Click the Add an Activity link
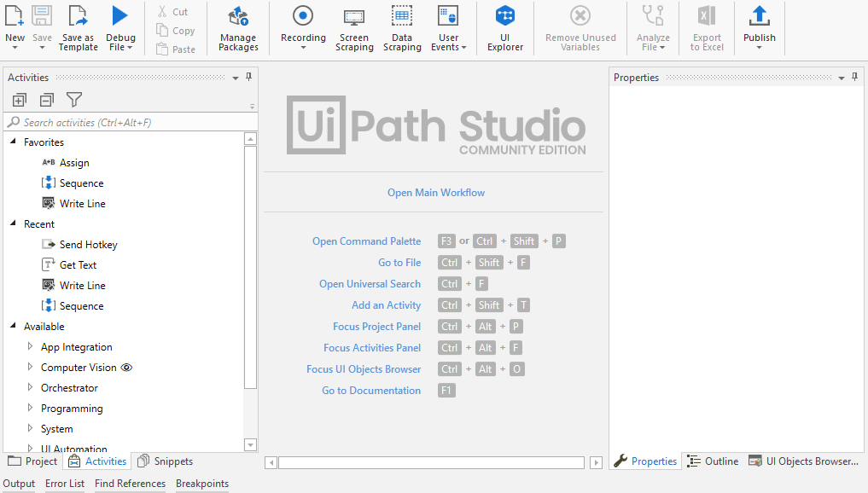Viewport: 868px width, 493px height. point(387,305)
